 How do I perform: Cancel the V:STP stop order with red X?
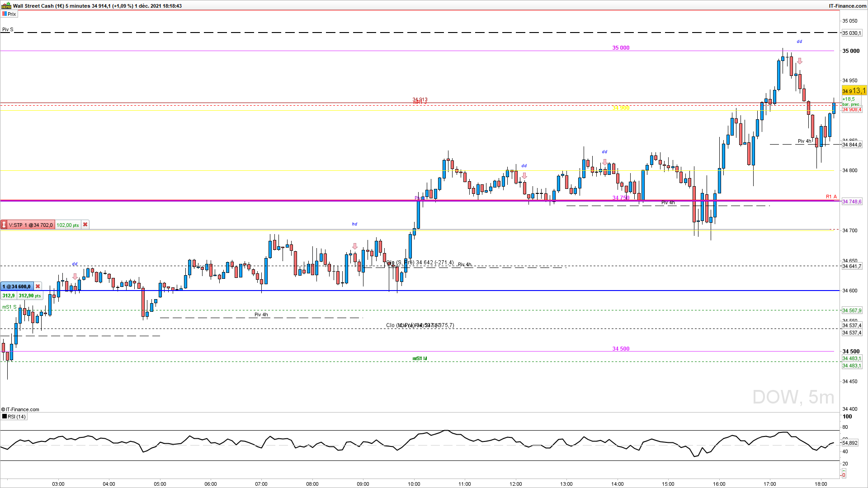85,225
